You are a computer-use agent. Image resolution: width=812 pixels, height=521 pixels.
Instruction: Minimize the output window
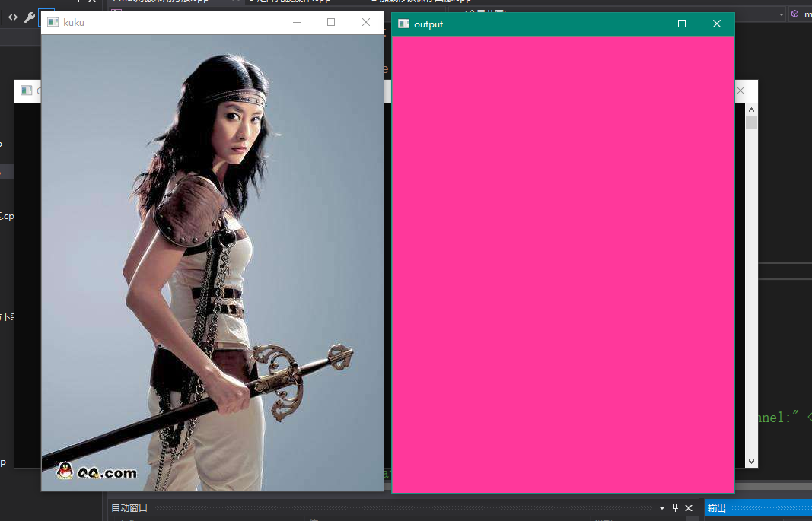pyautogui.click(x=648, y=24)
